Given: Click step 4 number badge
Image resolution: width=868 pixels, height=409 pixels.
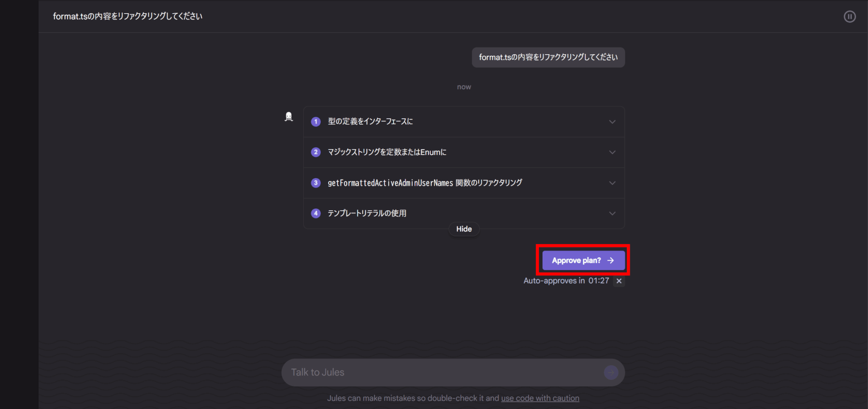Looking at the screenshot, I should tap(316, 213).
